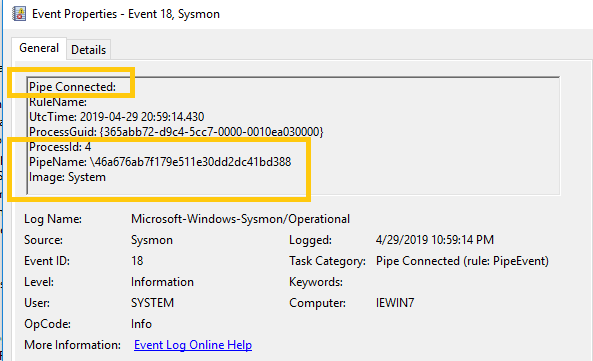The image size is (593, 361).
Task: Click the UtcTime 2019-04-29 20:59:14.430 line
Action: click(116, 117)
